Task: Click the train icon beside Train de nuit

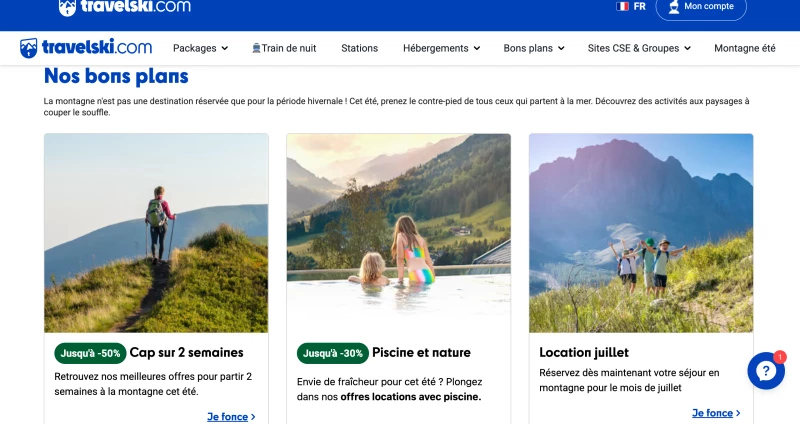Action: point(256,48)
